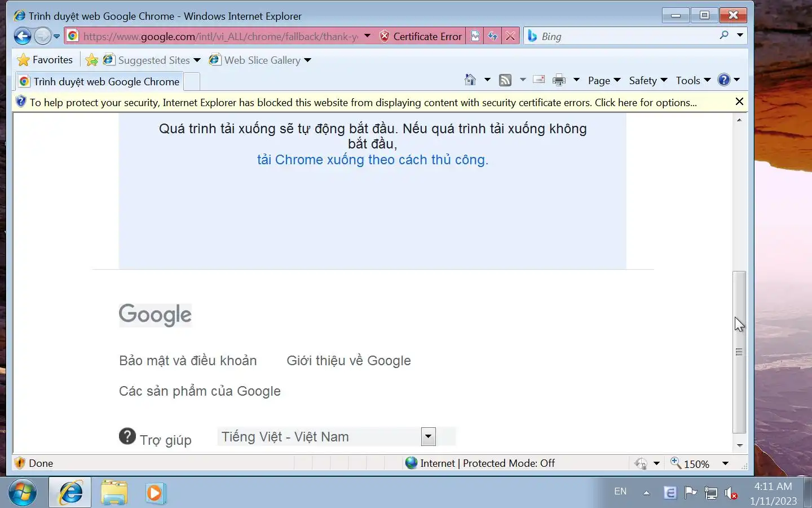Image resolution: width=812 pixels, height=508 pixels.
Task: Click the vertical scrollbar thumb
Action: [739, 352]
